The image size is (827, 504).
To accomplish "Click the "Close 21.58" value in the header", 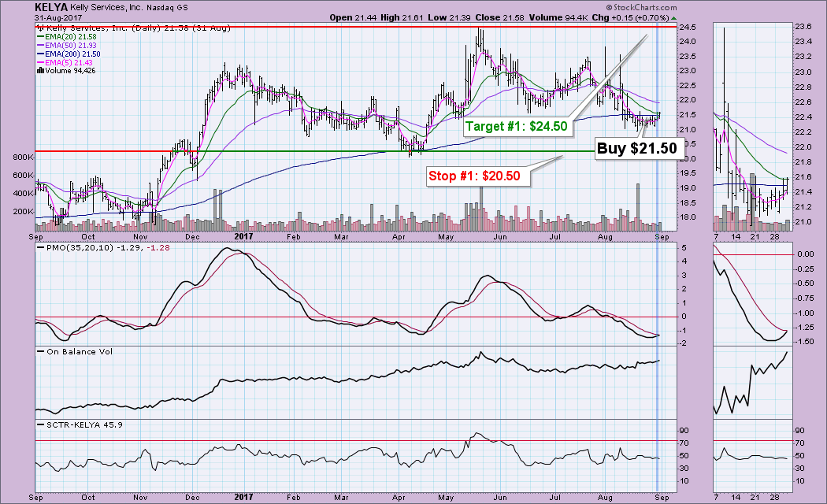I will point(499,17).
